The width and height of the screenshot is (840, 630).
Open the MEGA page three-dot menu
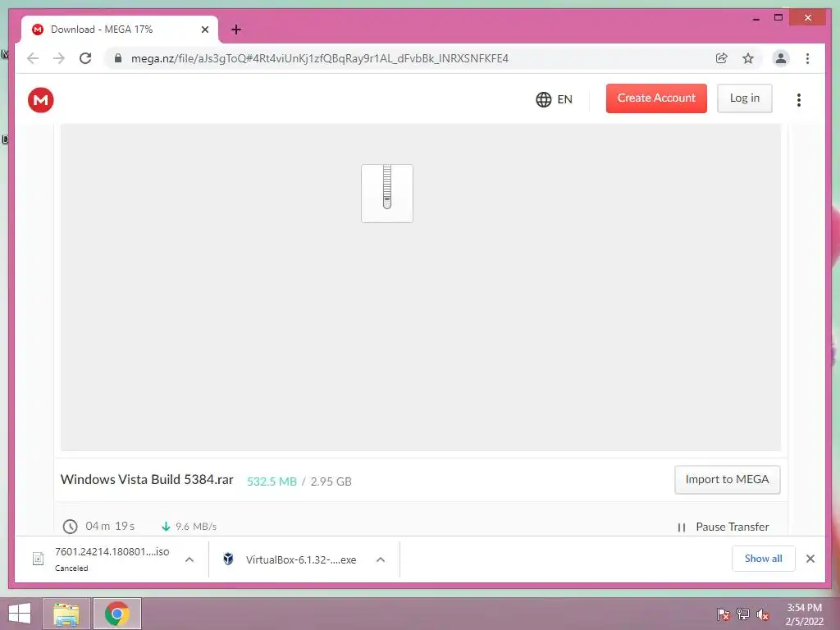pos(799,99)
